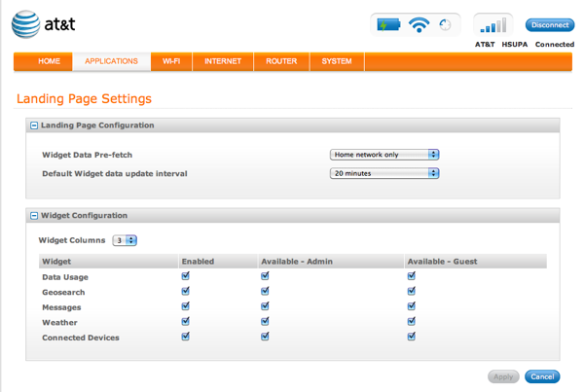
Task: Click the Wi-Fi signal status icon
Action: tap(419, 25)
